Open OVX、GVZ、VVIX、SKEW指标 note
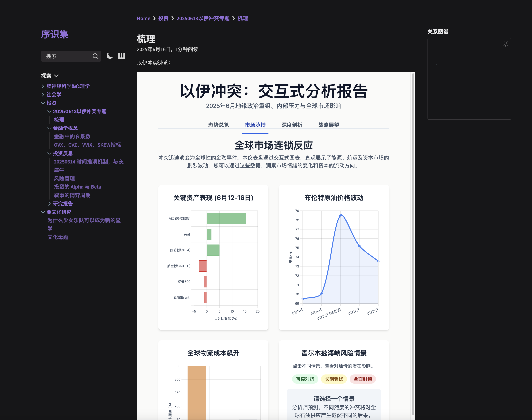532x420 pixels. pos(87,145)
